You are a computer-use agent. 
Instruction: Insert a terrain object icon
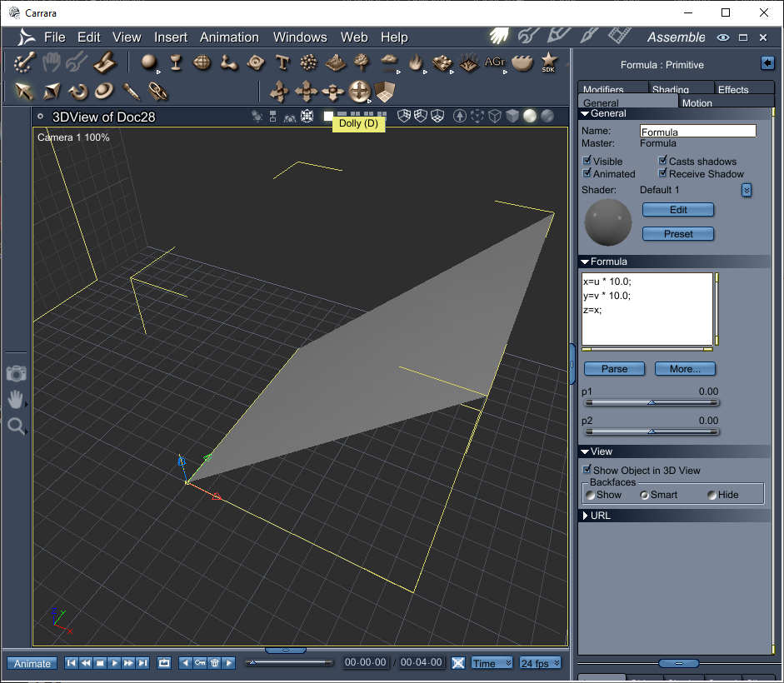(336, 62)
